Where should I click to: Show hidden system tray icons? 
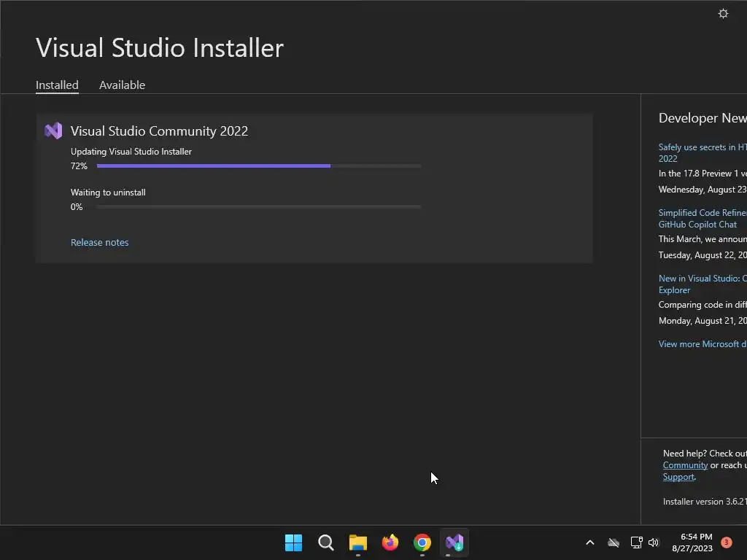(x=589, y=542)
